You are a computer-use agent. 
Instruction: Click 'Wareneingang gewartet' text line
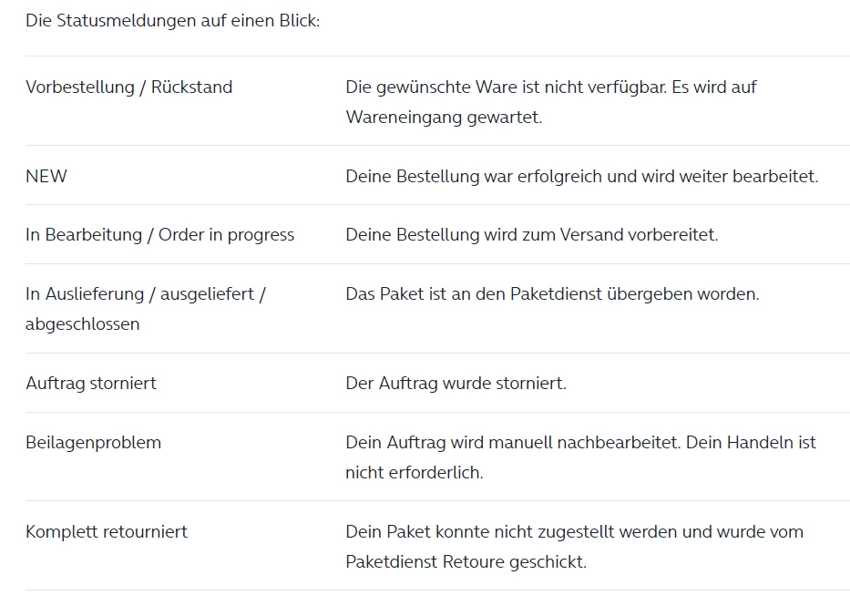[x=444, y=118]
